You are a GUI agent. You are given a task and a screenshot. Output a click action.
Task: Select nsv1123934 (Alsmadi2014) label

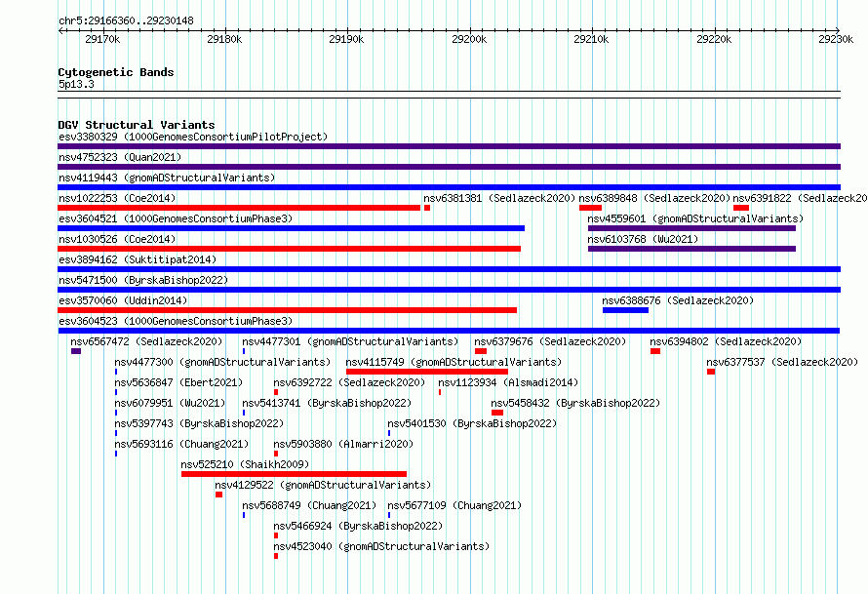point(508,382)
